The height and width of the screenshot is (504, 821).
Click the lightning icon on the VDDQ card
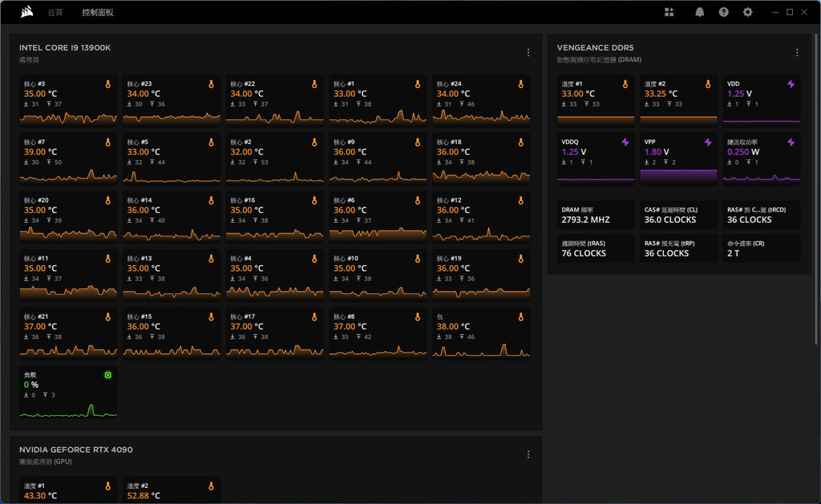(625, 142)
